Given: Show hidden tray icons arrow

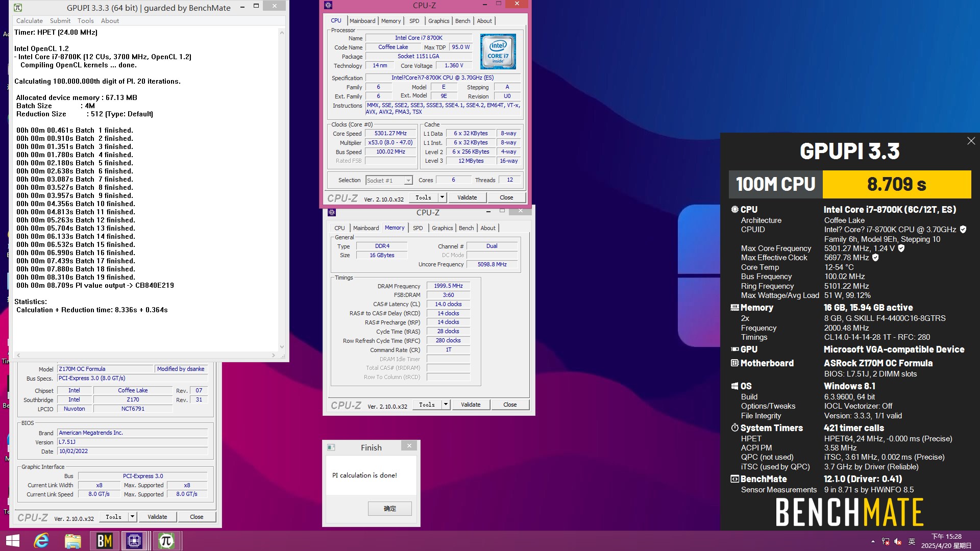Looking at the screenshot, I should (x=873, y=541).
